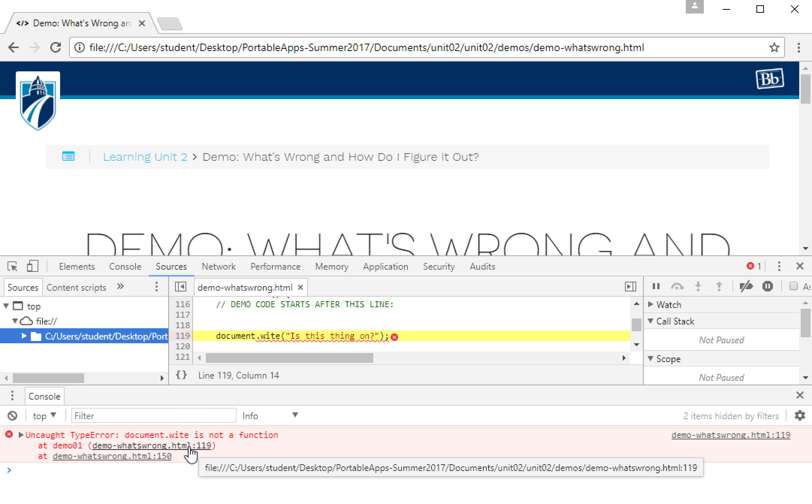Open the demo-whatswrong.html:150 link
Viewport: 812px width, 504px height.
click(x=112, y=456)
